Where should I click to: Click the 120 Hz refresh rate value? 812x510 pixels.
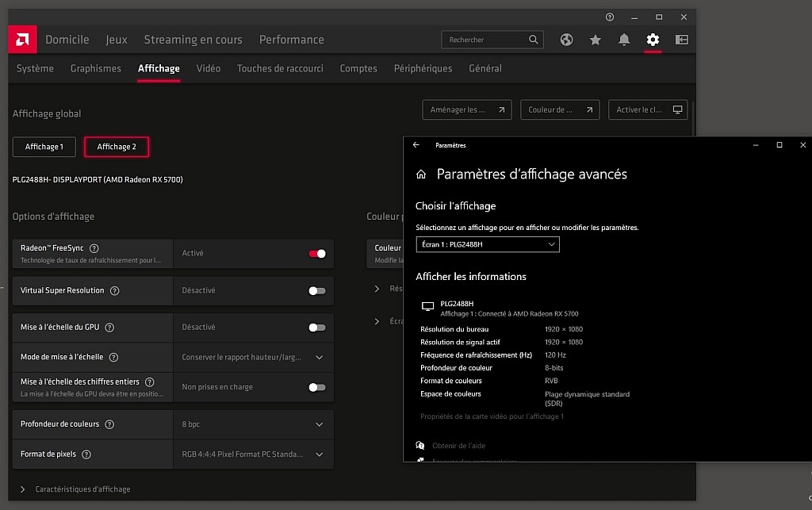(x=555, y=355)
